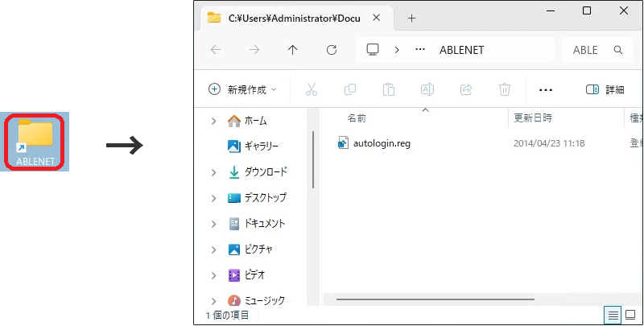
Task: Click the Delete trash can icon
Action: 505,89
